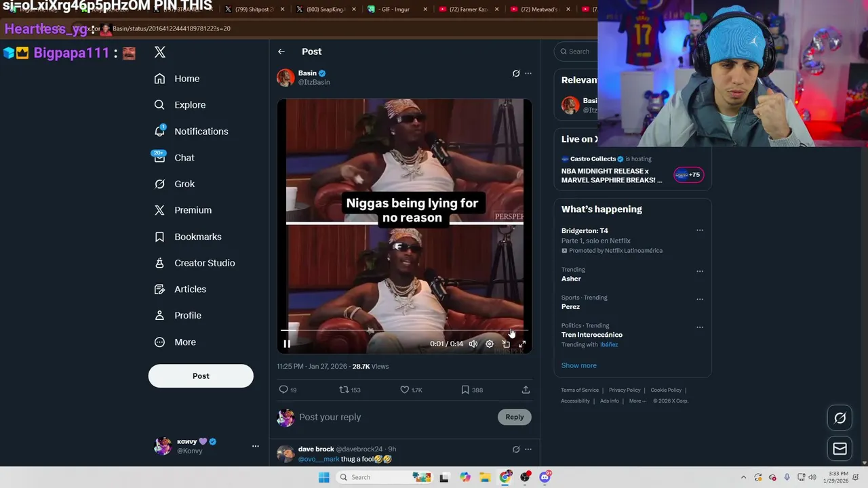Open video settings gear
Viewport: 868px width, 488px height.
(x=490, y=344)
